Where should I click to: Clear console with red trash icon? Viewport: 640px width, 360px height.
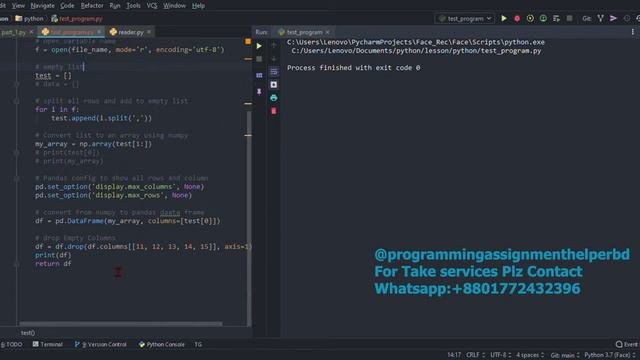[x=274, y=111]
